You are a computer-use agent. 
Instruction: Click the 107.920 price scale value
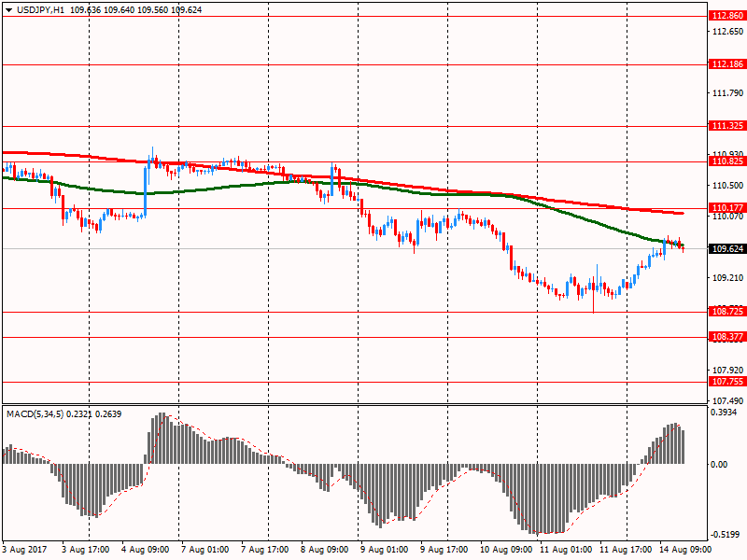coord(727,370)
